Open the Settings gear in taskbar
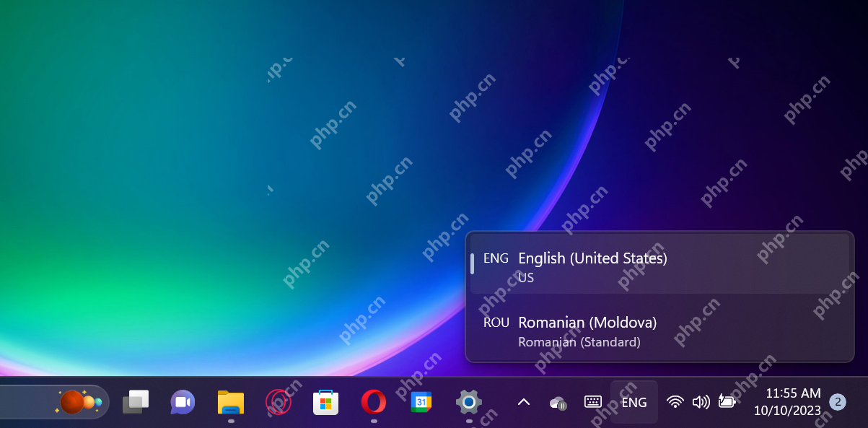Viewport: 868px width, 428px height. click(469, 402)
